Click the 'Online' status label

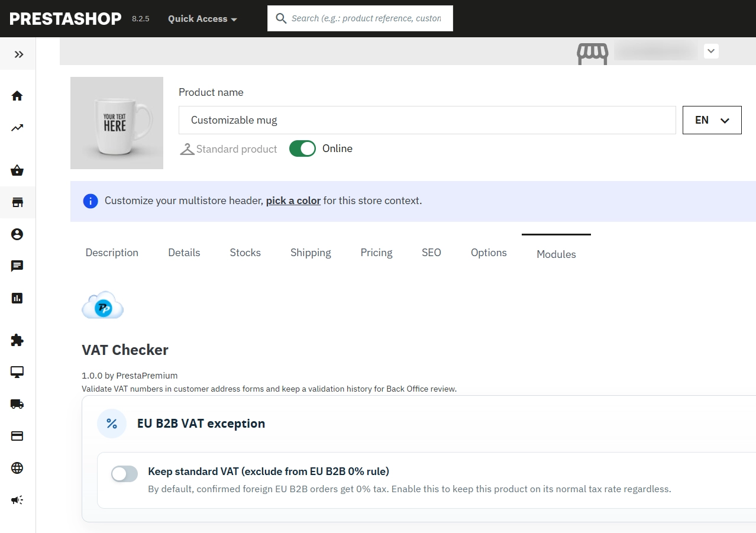click(337, 148)
